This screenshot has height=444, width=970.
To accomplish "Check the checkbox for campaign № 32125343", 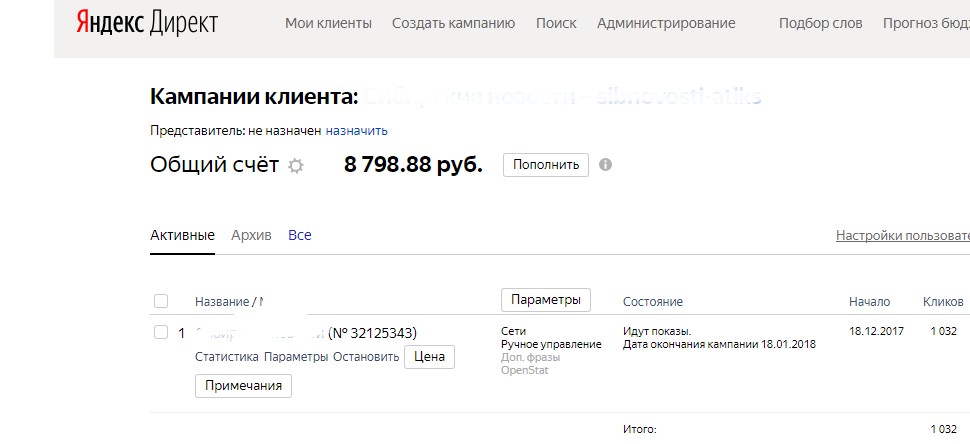I will pos(161,332).
